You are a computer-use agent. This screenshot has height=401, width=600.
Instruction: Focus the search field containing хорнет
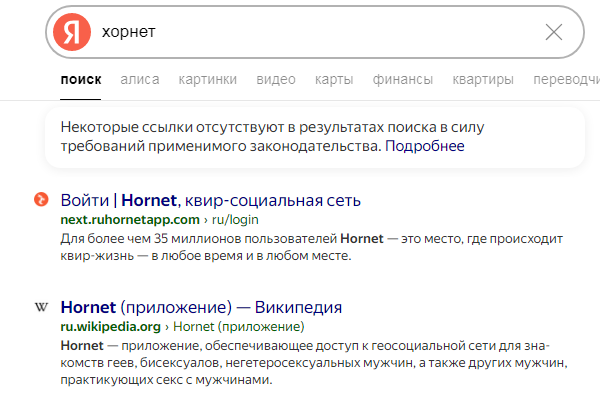pos(315,32)
